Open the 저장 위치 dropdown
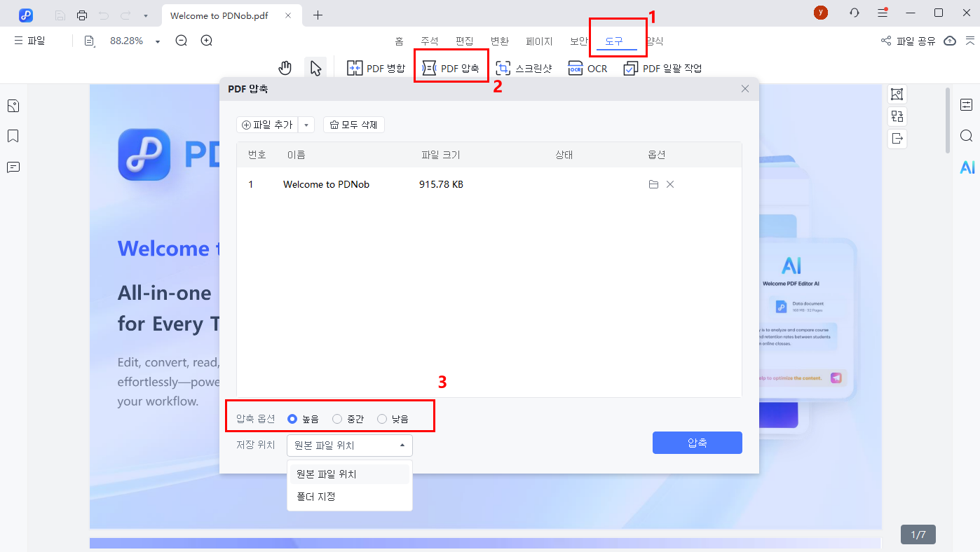The width and height of the screenshot is (980, 552). tap(349, 445)
